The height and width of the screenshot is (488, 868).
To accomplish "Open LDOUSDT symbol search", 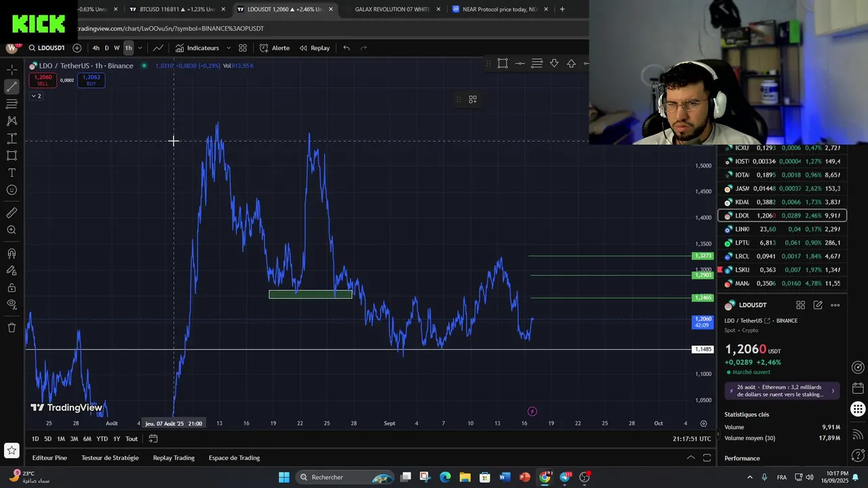I will pos(47,48).
